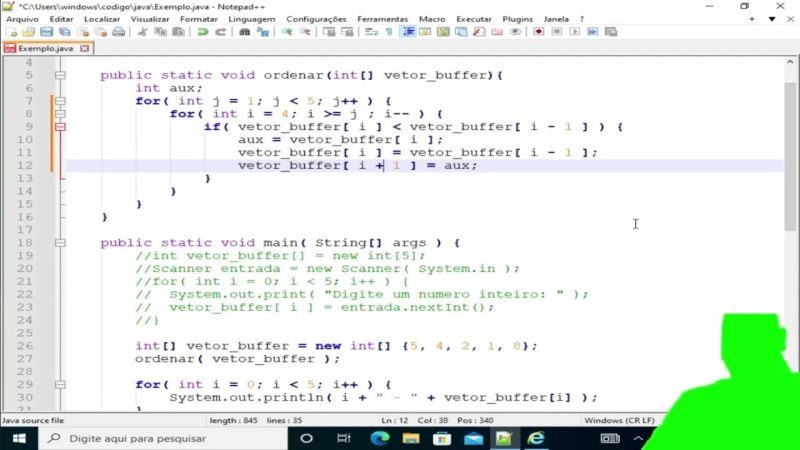Open the Document List panel icon

[x=461, y=32]
